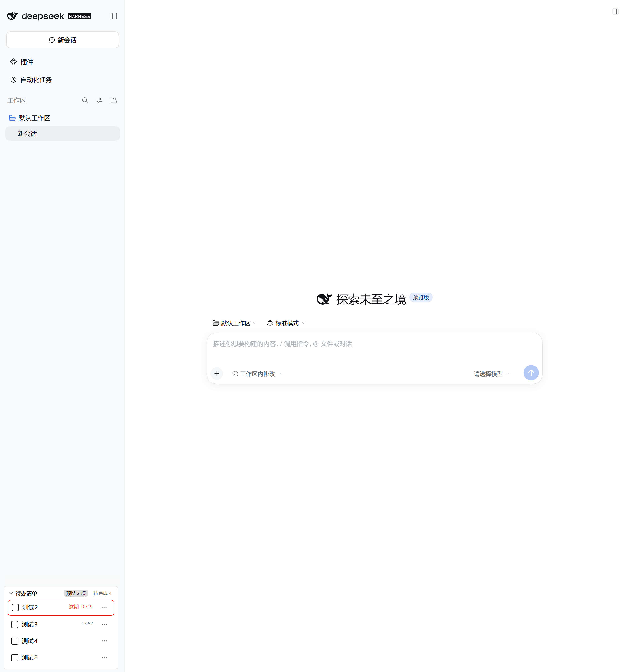The image size is (627, 672).
Task: Click the HARNESS label badge
Action: pyautogui.click(x=79, y=16)
